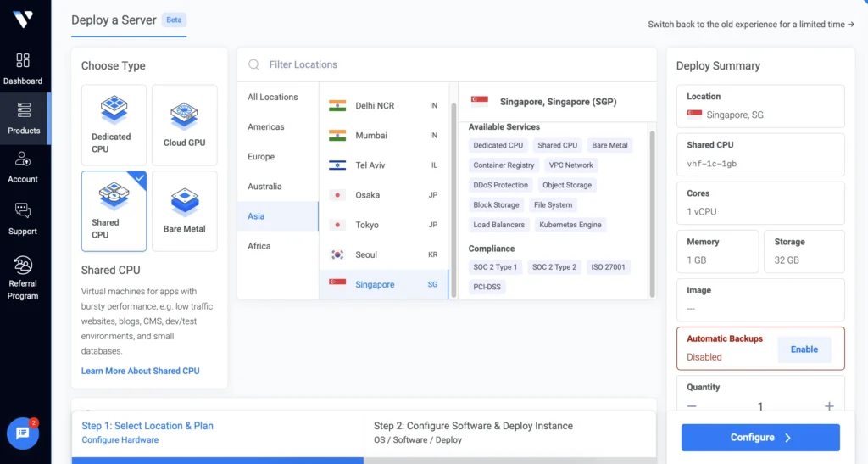The image size is (868, 464).
Task: Open the chat bubble with notification badge
Action: 23,433
